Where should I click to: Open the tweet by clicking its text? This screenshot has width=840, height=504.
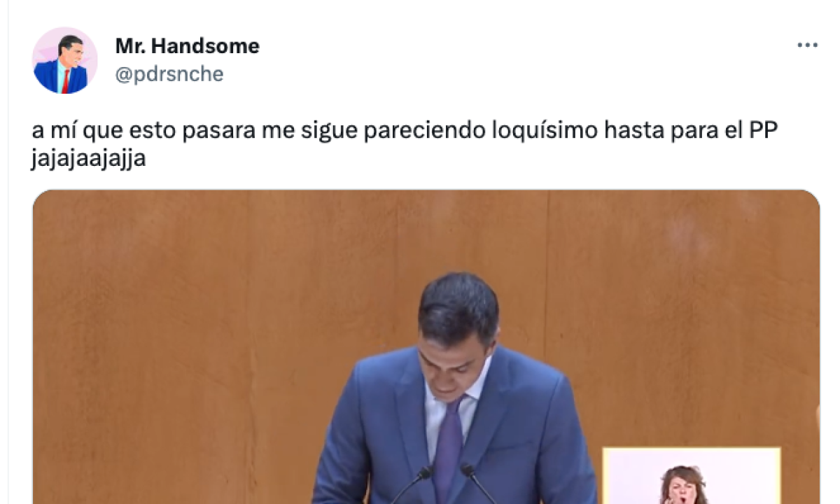pos(406,145)
